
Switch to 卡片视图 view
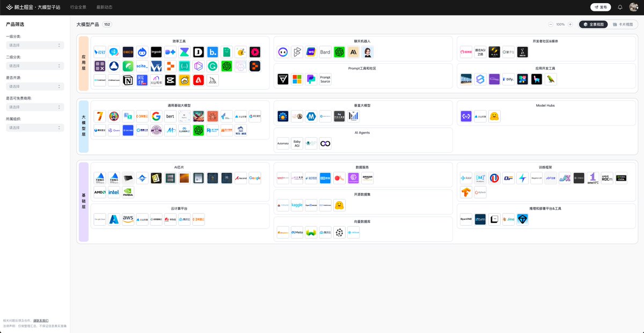coord(623,25)
